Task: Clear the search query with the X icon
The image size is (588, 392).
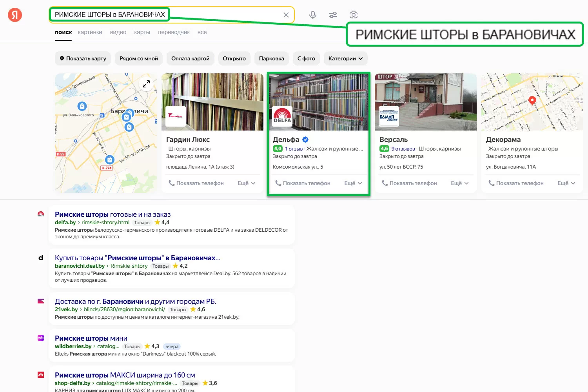Action: (286, 15)
